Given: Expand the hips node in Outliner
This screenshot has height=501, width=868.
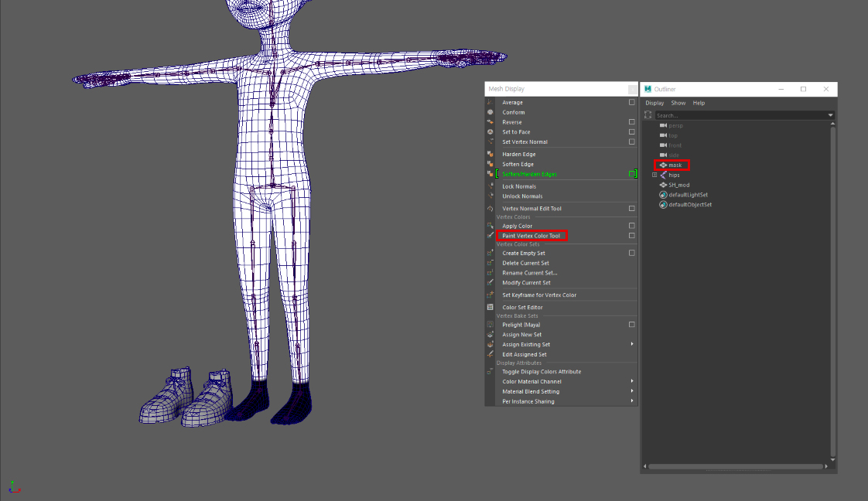Looking at the screenshot, I should 654,175.
